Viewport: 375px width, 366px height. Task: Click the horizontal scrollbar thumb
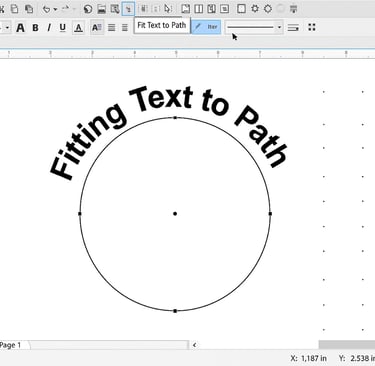[347, 345]
